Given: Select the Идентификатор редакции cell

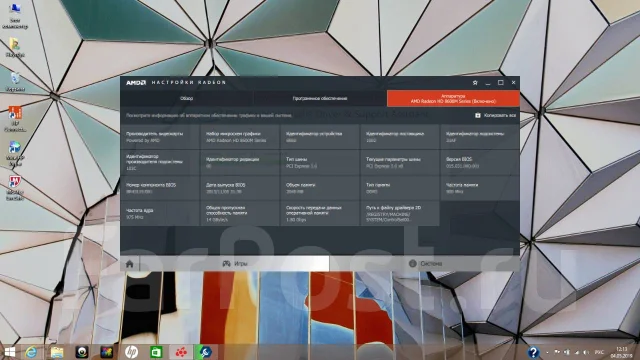Looking at the screenshot, I should point(240,162).
